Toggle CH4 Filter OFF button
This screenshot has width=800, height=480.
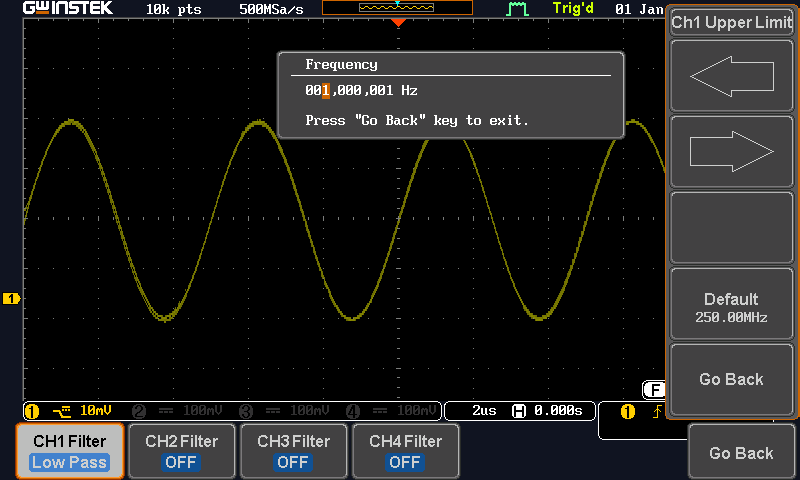point(406,451)
